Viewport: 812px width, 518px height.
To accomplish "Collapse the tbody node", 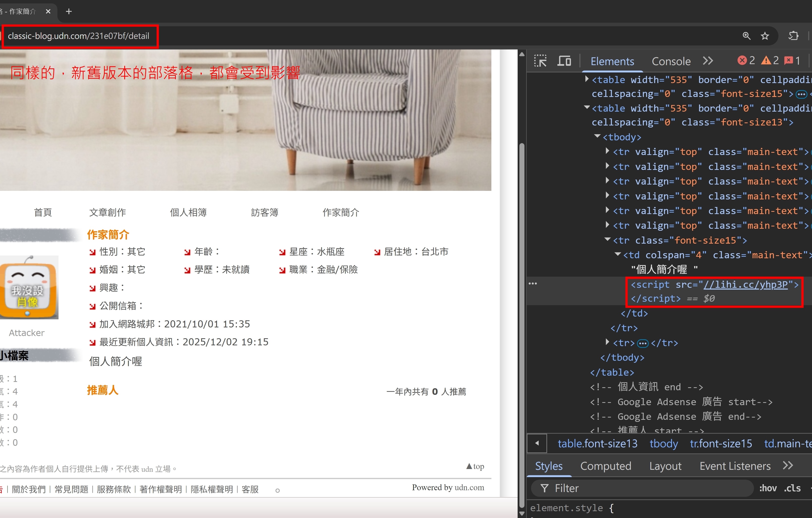I will tap(597, 136).
